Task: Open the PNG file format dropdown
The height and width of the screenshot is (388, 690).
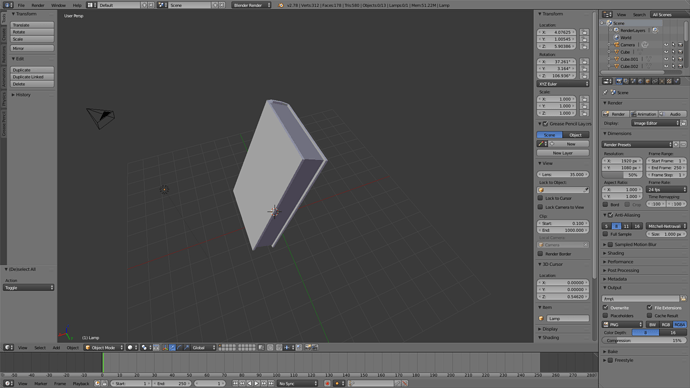Action: pyautogui.click(x=622, y=325)
